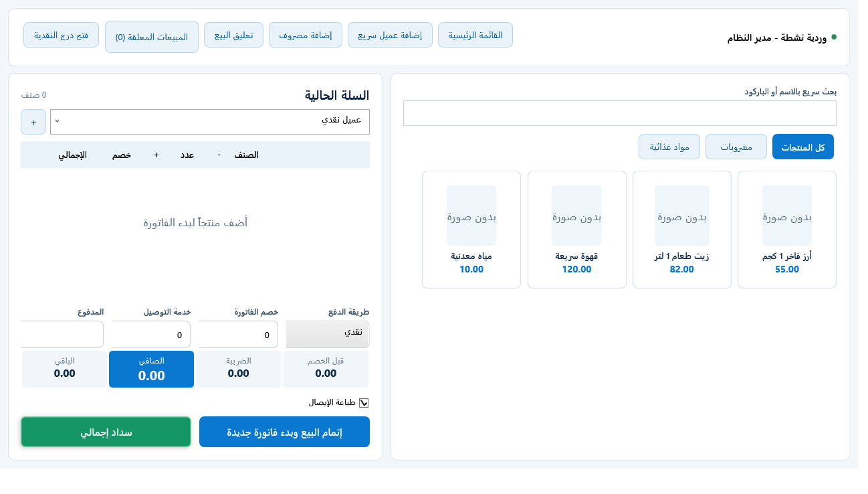This screenshot has width=868, height=494.
Task: Click تعليق البيع button
Action: click(x=234, y=35)
